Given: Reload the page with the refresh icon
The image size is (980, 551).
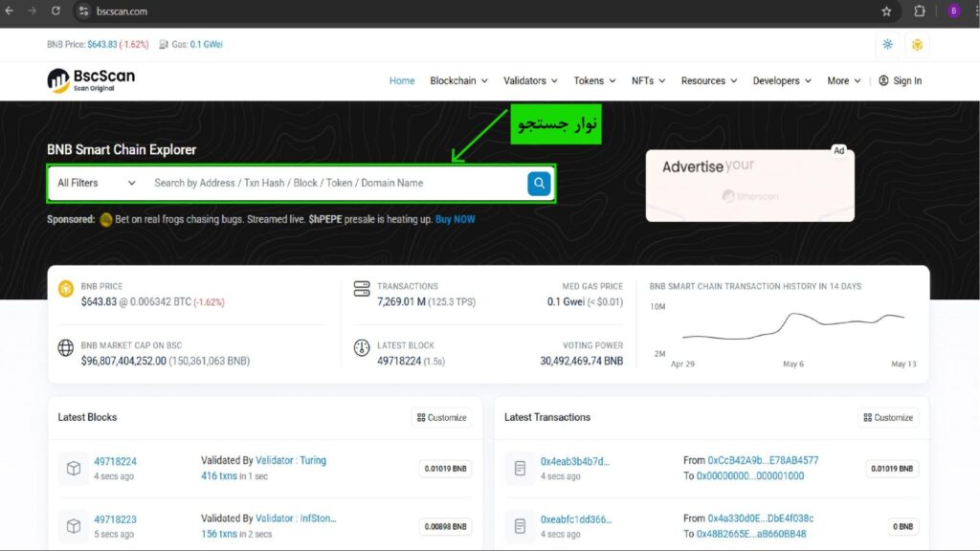Looking at the screenshot, I should 56,11.
